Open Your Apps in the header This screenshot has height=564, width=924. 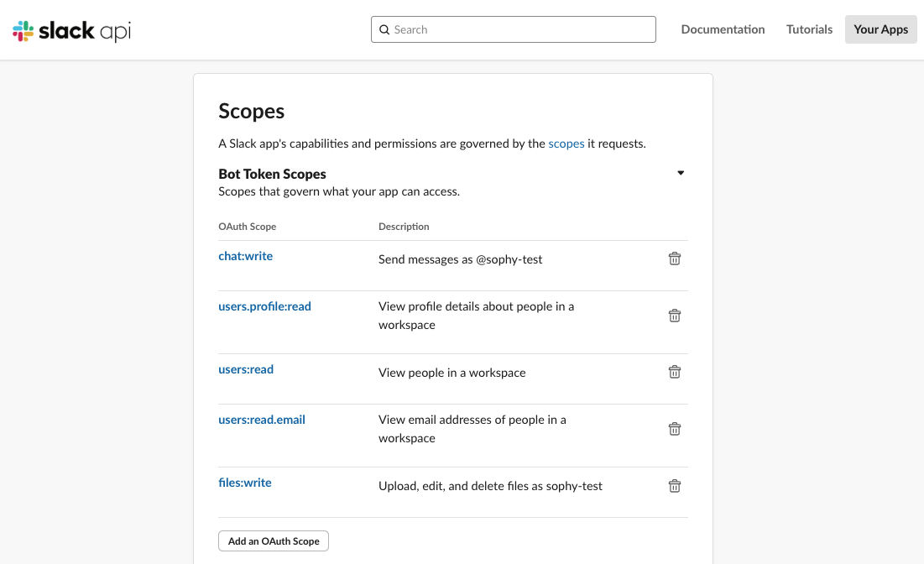pyautogui.click(x=880, y=29)
